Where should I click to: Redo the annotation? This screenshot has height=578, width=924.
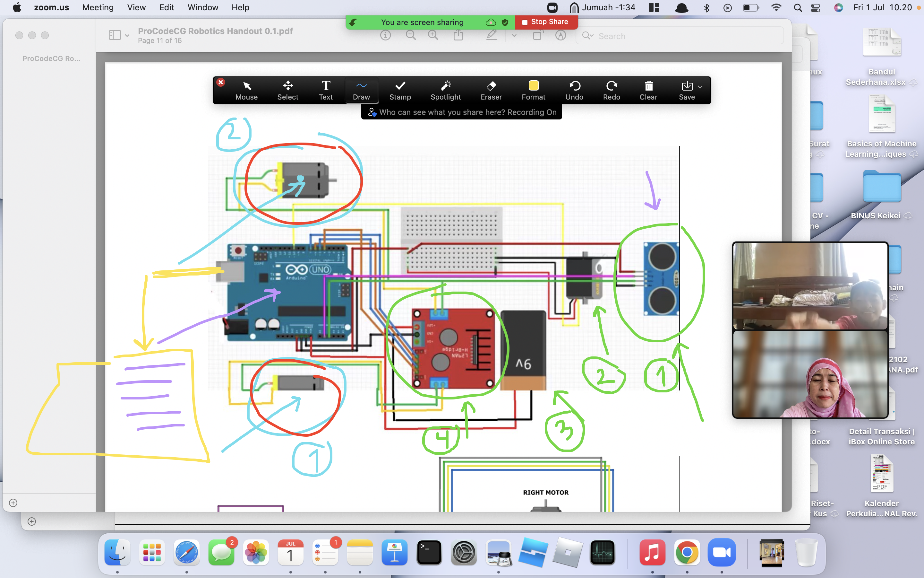click(611, 91)
